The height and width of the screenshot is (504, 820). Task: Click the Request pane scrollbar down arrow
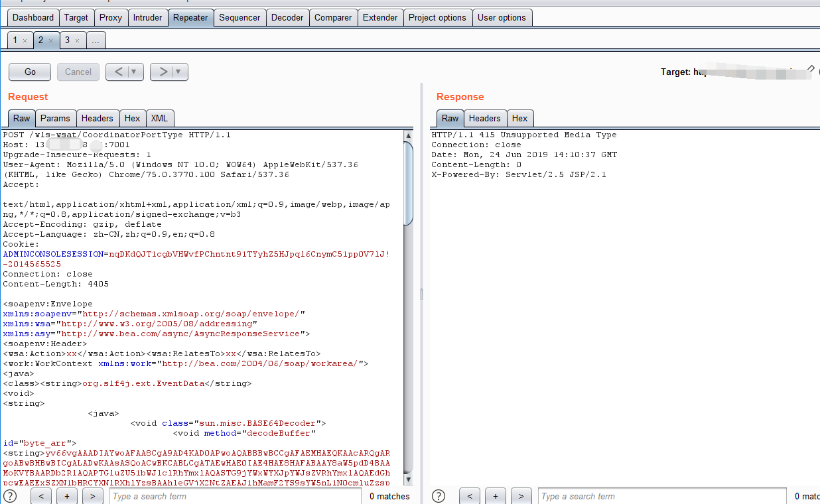409,479
